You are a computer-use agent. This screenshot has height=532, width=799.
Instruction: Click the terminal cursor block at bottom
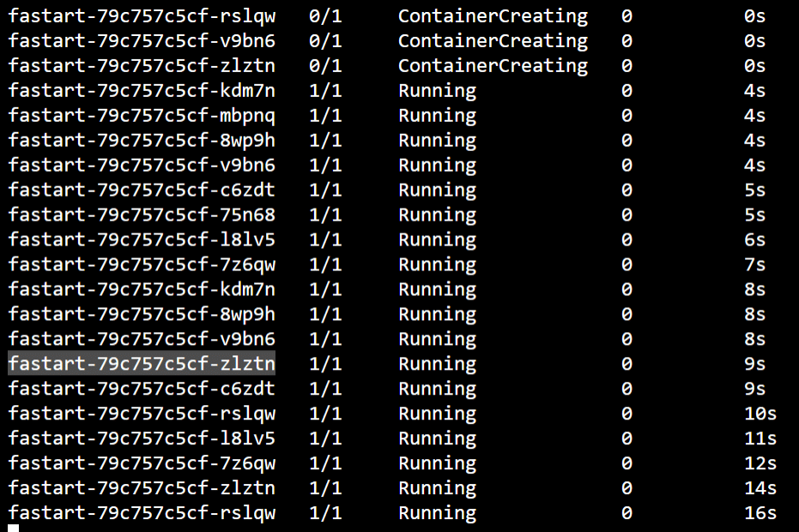(13, 528)
